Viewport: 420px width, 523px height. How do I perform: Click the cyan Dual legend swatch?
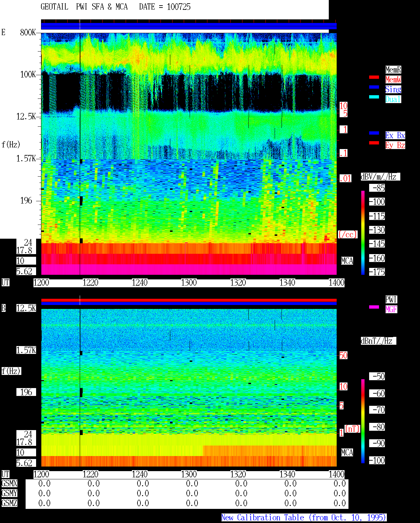(374, 97)
